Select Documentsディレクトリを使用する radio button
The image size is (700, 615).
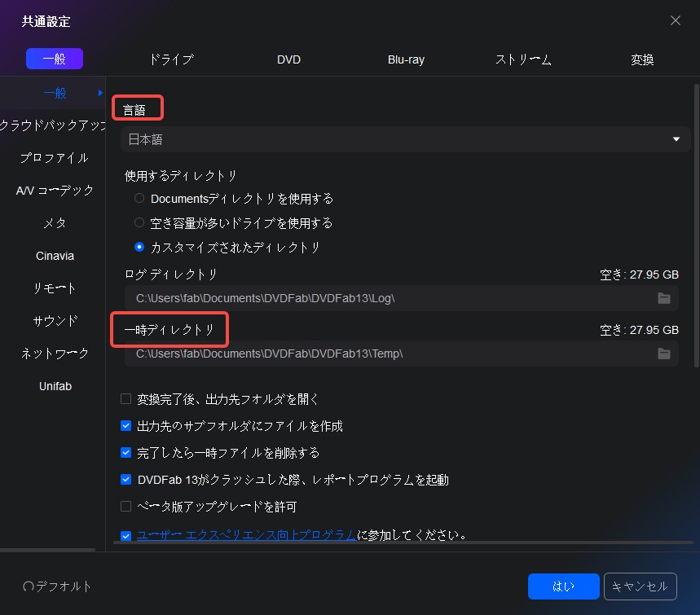(x=139, y=198)
